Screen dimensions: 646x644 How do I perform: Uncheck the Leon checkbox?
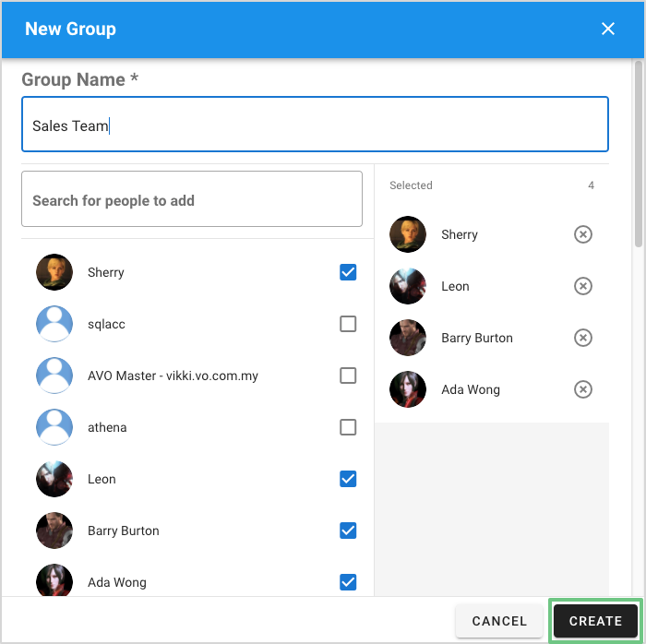348,479
